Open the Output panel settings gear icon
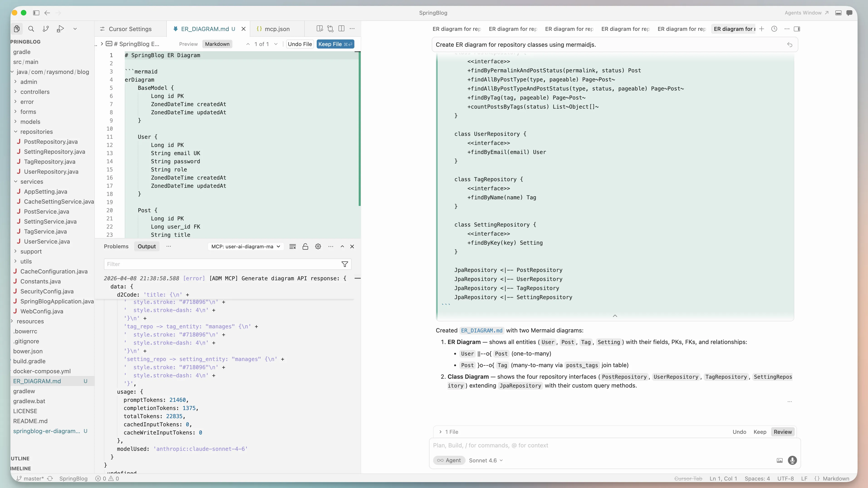This screenshot has width=868, height=488. click(318, 246)
